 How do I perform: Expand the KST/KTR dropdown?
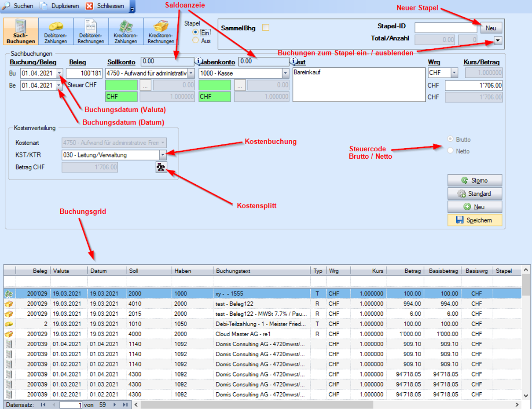click(x=163, y=155)
